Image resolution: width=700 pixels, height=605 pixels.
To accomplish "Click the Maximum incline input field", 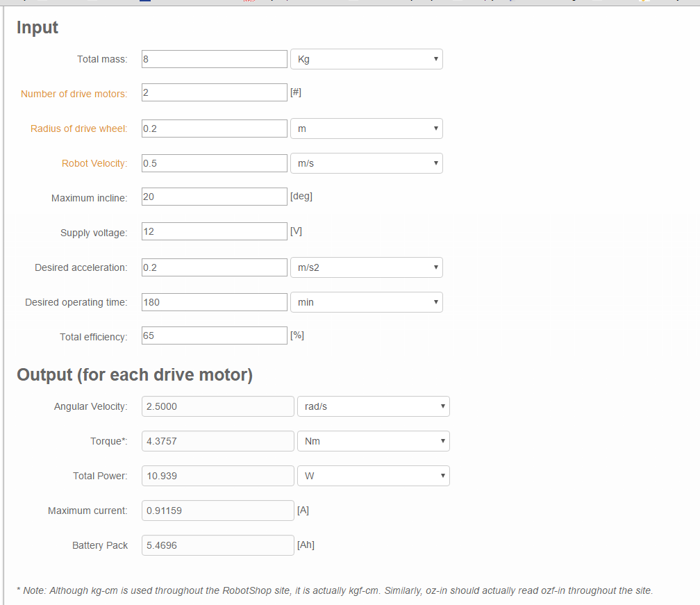I will 214,197.
